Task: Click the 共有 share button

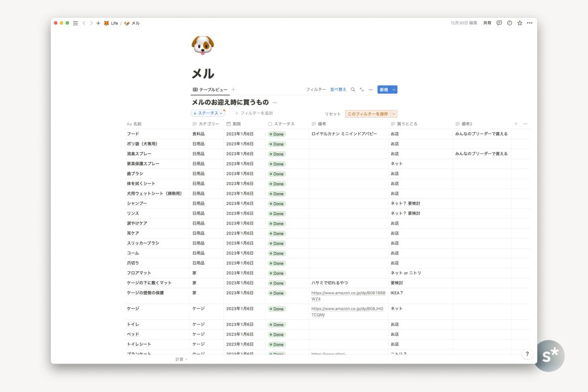Action: 487,23
